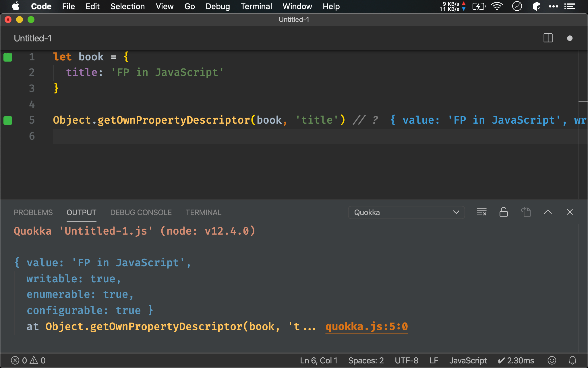Switch to the DEBUG CONSOLE tab

141,212
